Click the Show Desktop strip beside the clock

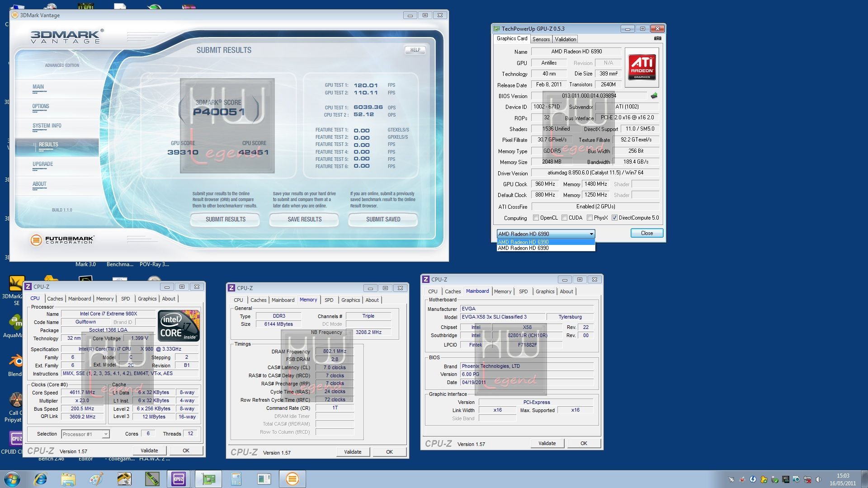(x=864, y=479)
